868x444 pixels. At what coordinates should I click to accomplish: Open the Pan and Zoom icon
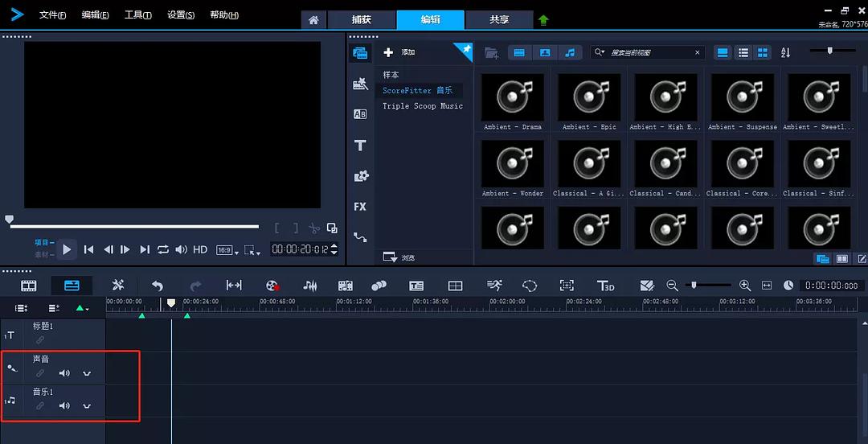pyautogui.click(x=567, y=286)
